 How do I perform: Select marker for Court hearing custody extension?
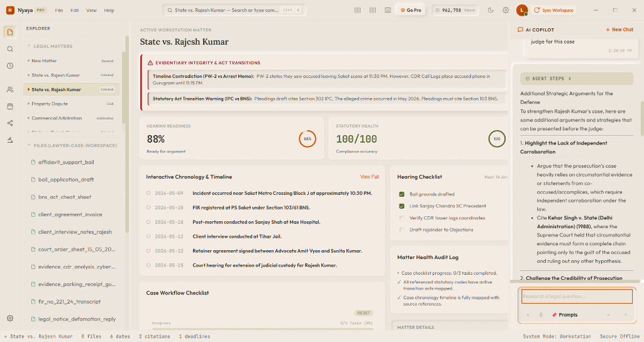coord(148,265)
